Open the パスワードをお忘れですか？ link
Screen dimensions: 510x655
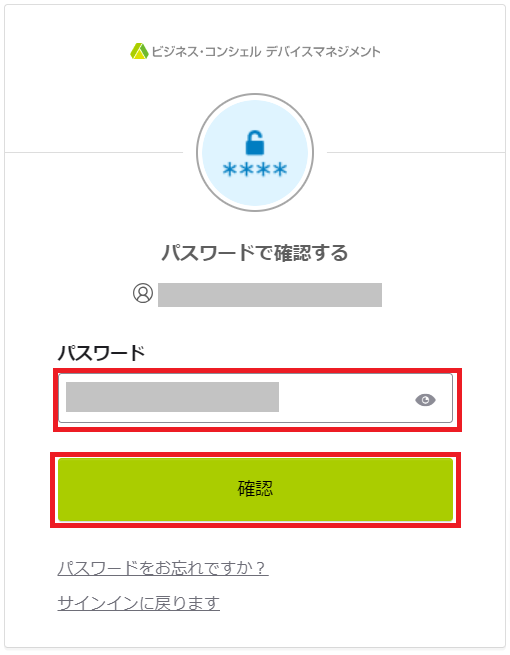coord(163,568)
